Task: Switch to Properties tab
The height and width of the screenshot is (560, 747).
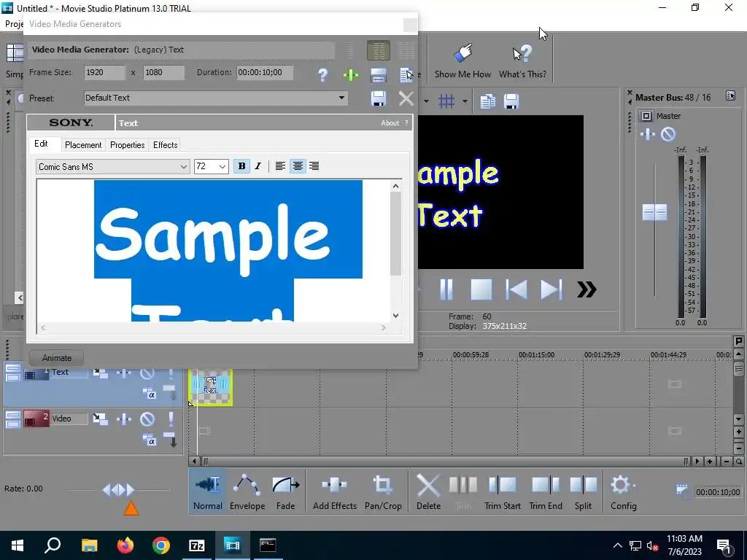Action: tap(127, 145)
